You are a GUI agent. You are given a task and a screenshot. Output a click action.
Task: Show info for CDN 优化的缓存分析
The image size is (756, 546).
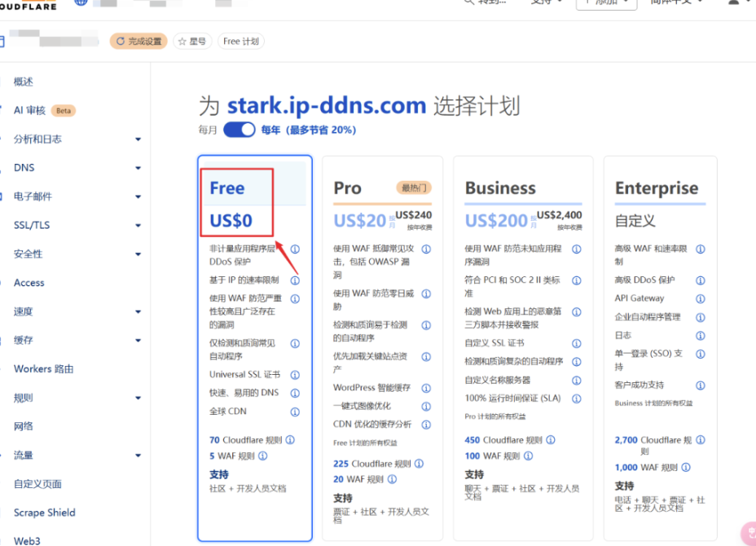pyautogui.click(x=426, y=425)
